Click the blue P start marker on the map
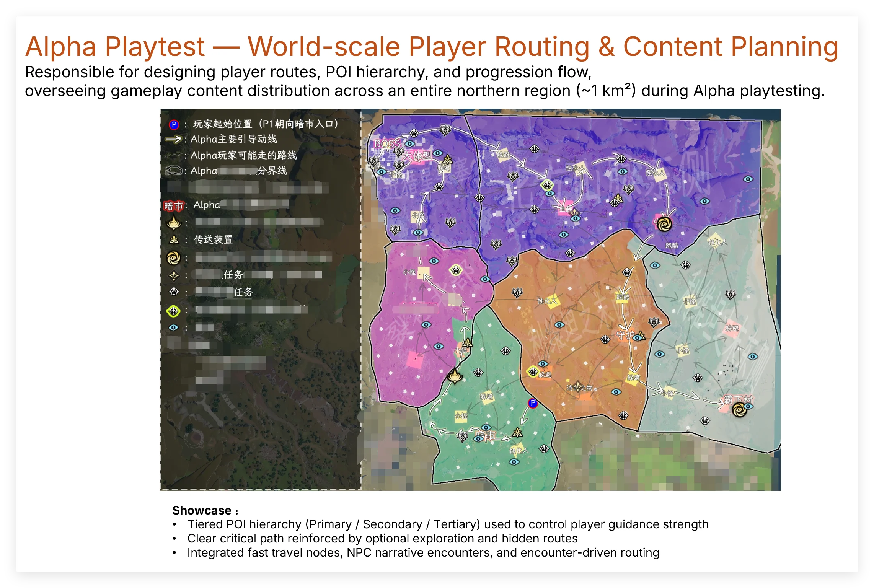The height and width of the screenshot is (588, 874). pyautogui.click(x=533, y=403)
